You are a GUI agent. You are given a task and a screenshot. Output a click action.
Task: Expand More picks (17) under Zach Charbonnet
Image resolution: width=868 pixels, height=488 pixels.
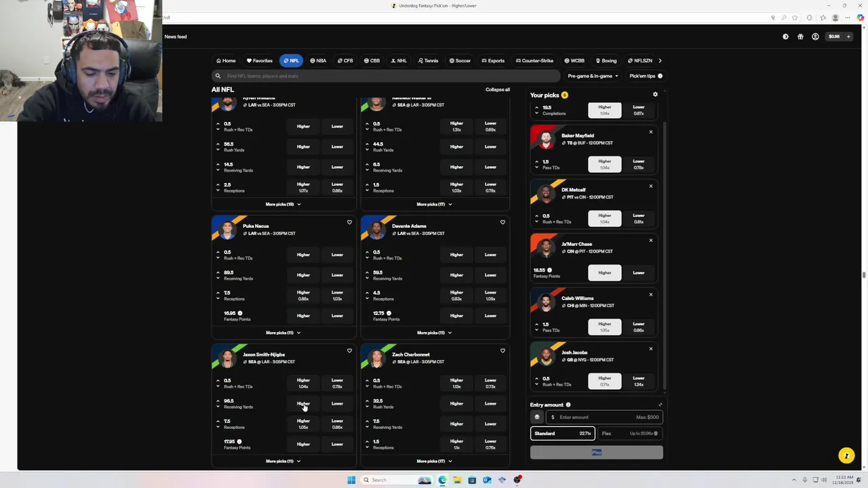pyautogui.click(x=435, y=461)
